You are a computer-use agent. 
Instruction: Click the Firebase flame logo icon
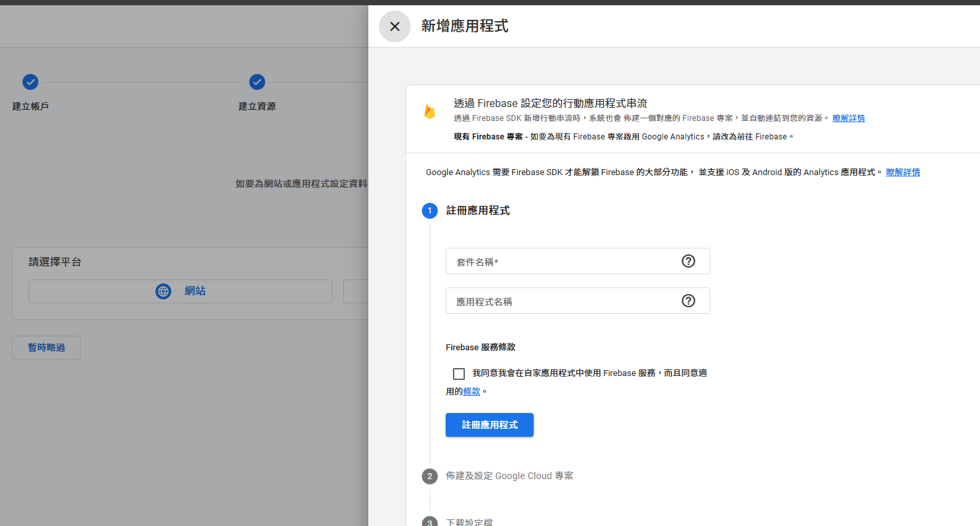pyautogui.click(x=430, y=112)
